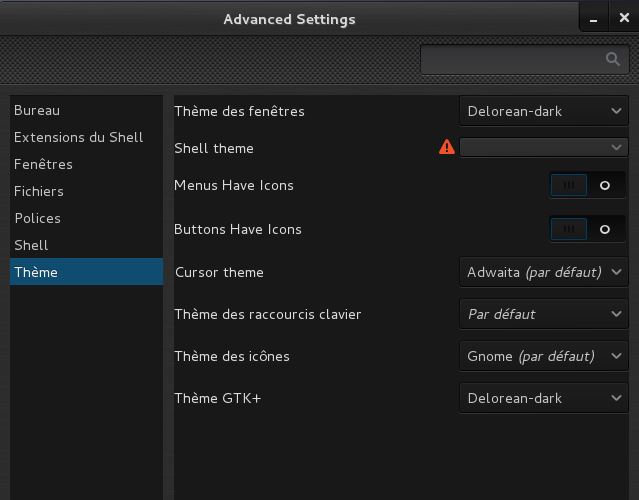Open the Thème GTK+ dropdown
639x500 pixels.
(544, 398)
